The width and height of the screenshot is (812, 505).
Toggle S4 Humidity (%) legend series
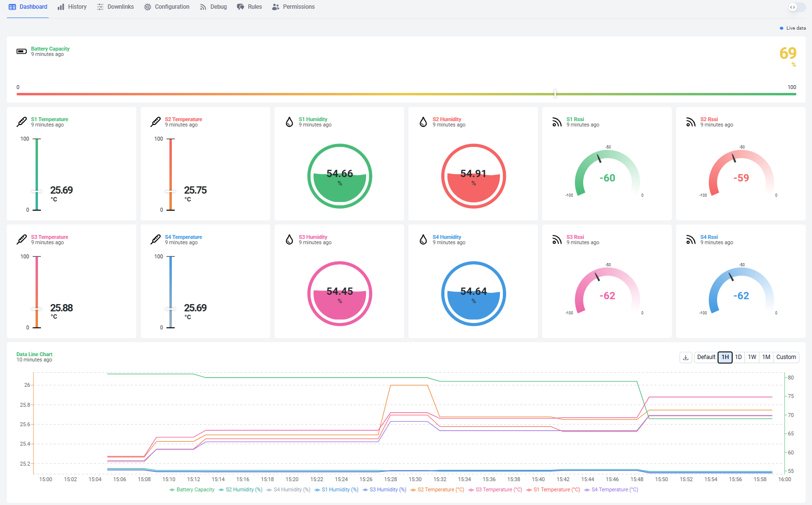pos(288,489)
